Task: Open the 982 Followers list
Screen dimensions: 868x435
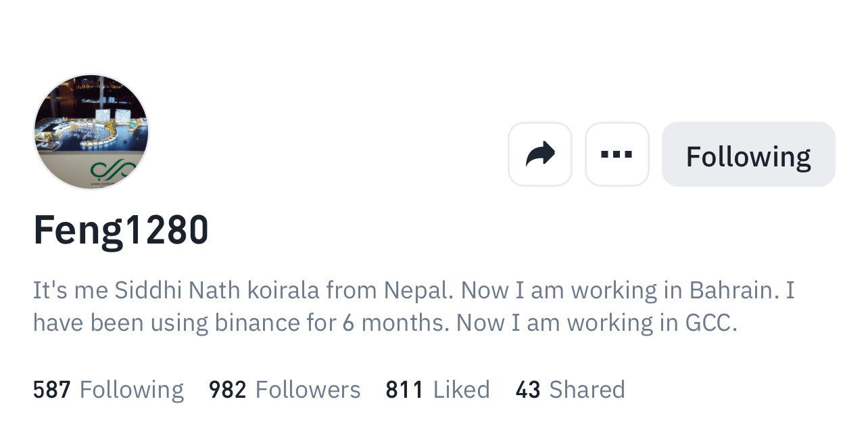Action: (285, 390)
